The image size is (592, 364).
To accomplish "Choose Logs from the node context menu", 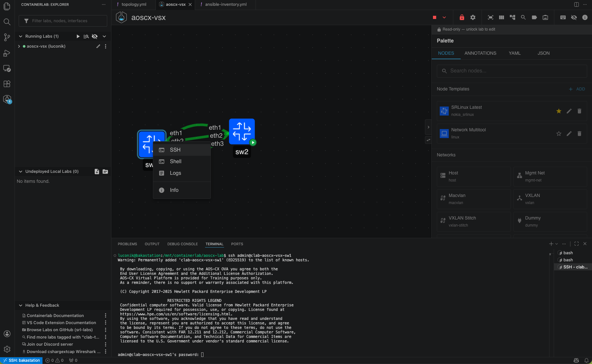I will (x=182, y=173).
